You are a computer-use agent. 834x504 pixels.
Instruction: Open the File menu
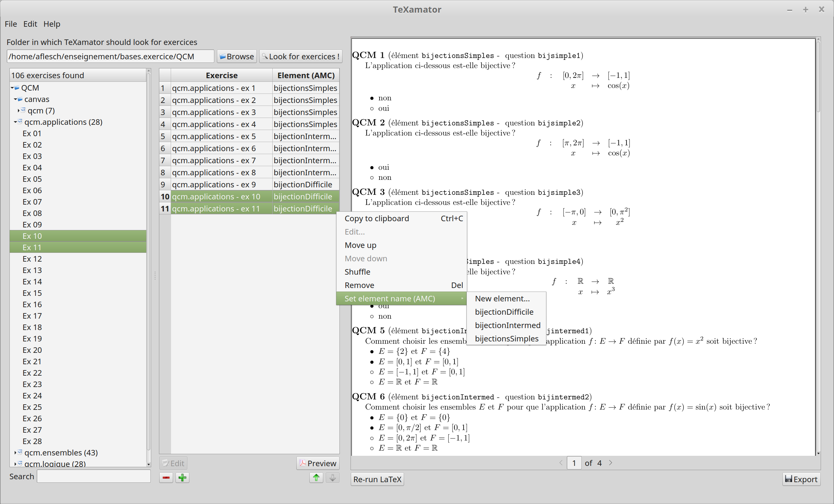tap(11, 24)
